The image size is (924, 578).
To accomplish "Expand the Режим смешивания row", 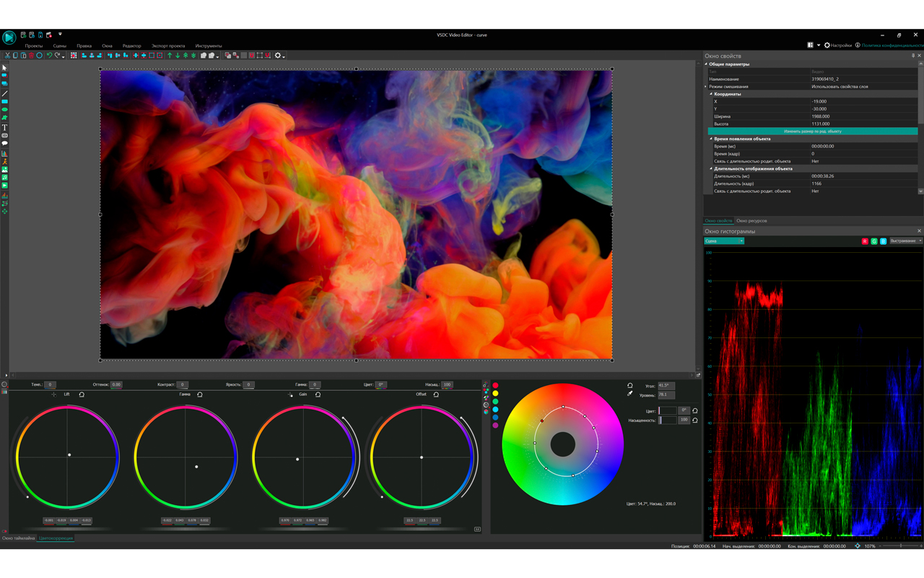I will pos(707,86).
